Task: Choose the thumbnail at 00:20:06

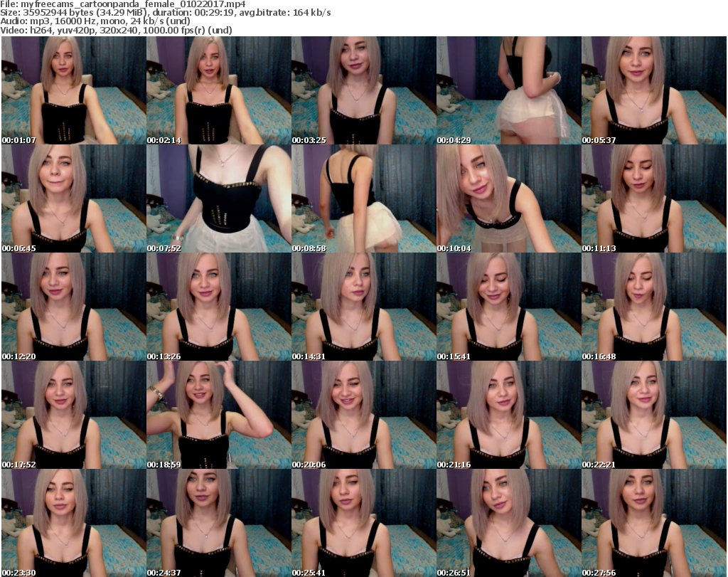Action: coord(363,415)
